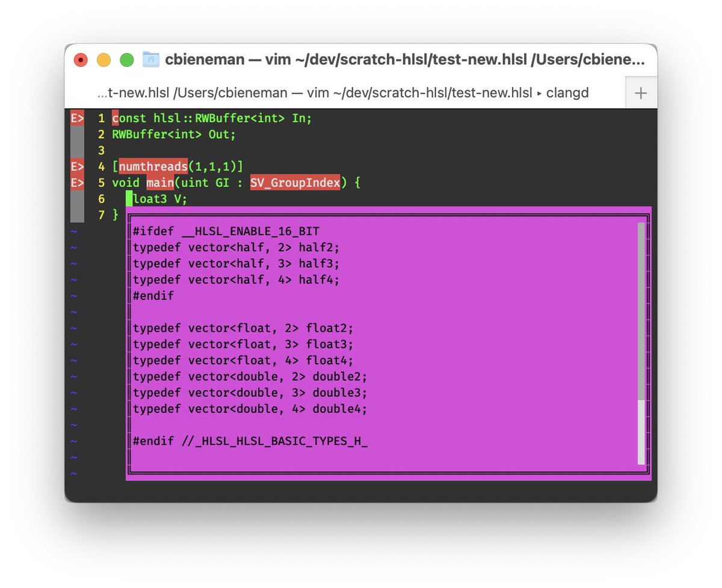Click the error marker on line 4
Viewport: 722px width, 588px height.
[x=77, y=167]
